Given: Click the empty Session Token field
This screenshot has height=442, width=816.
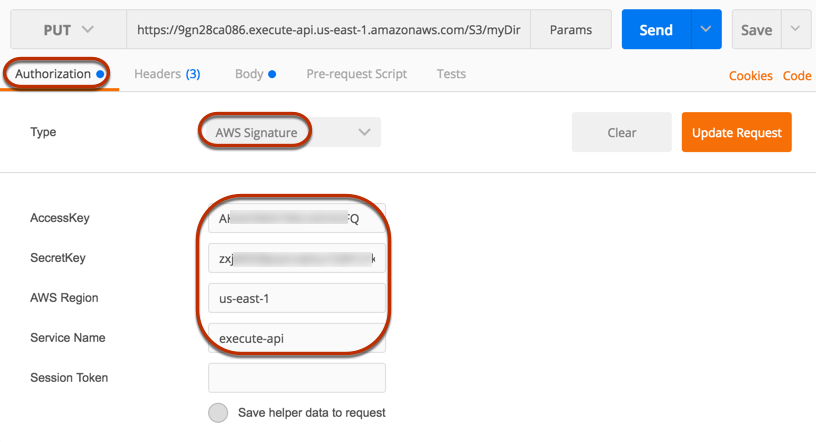Looking at the screenshot, I should tap(297, 378).
